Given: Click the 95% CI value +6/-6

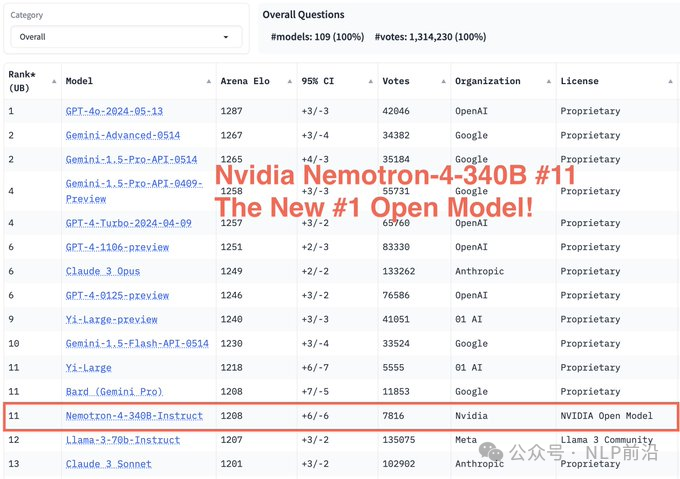Looking at the screenshot, I should [315, 416].
